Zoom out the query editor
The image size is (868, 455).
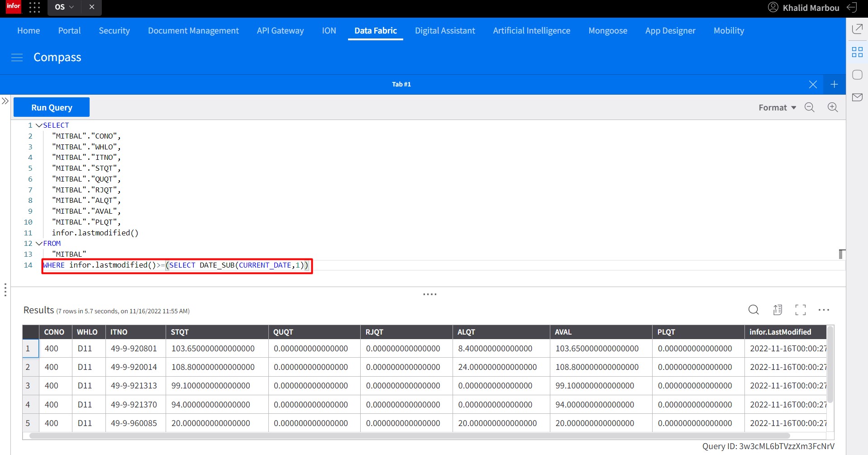(810, 107)
